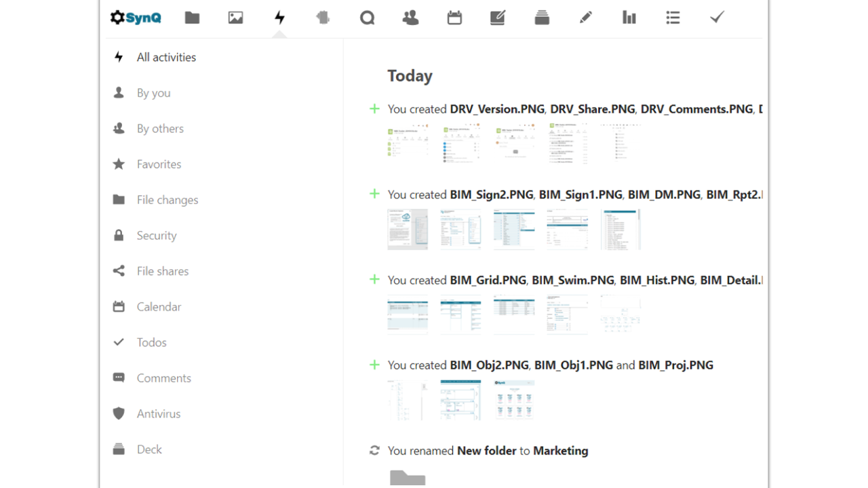
Task: Click the Marketing folder thumbnail icon
Action: click(408, 477)
